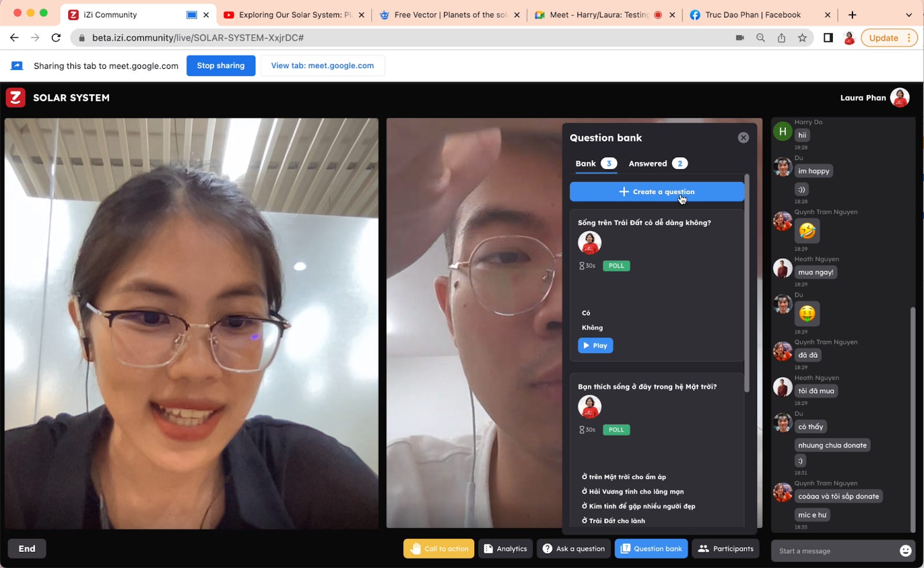Open the emoji picker in chat
924x568 pixels.
(906, 551)
